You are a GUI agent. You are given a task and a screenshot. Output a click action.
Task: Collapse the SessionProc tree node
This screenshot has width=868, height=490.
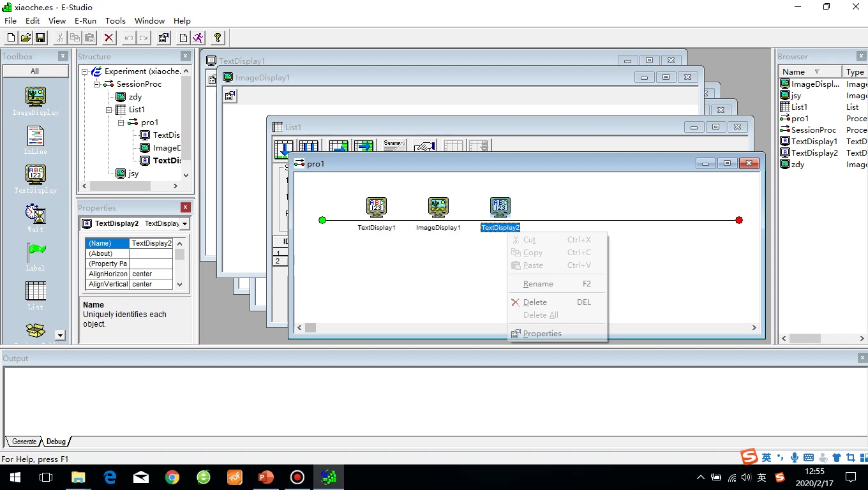click(x=97, y=84)
